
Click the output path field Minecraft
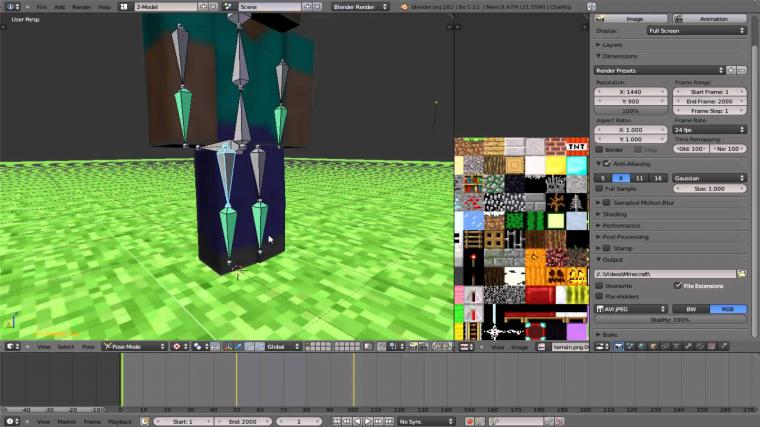(x=665, y=274)
